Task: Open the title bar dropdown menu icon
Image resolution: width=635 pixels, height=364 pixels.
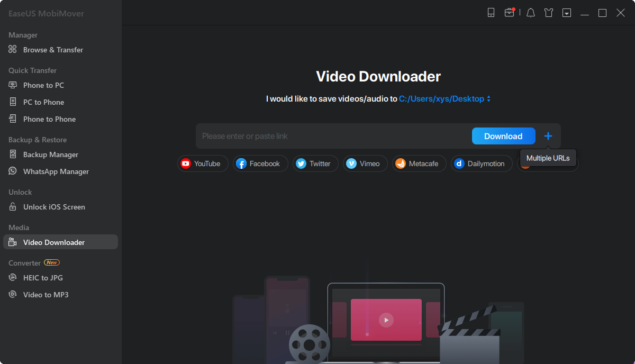Action: coord(567,13)
